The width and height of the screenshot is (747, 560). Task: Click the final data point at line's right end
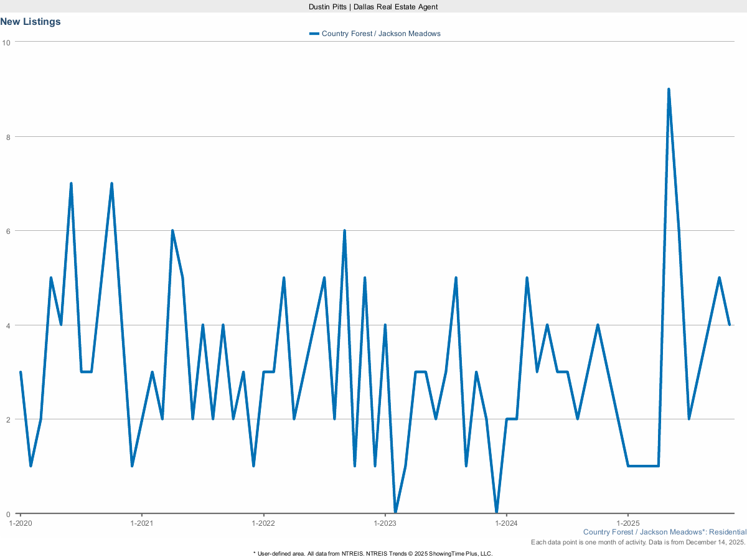coord(729,325)
